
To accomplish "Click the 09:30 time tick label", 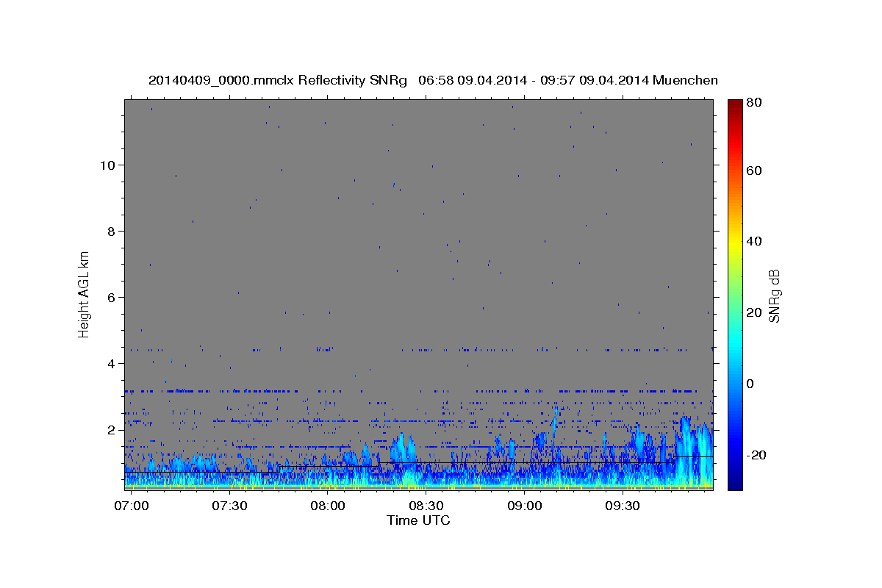I will [x=623, y=506].
